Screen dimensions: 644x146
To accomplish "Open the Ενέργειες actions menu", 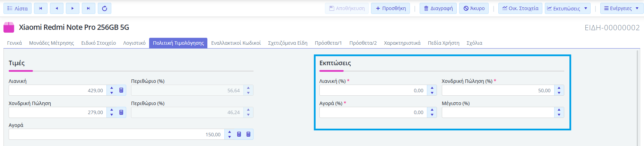I will coord(622,8).
